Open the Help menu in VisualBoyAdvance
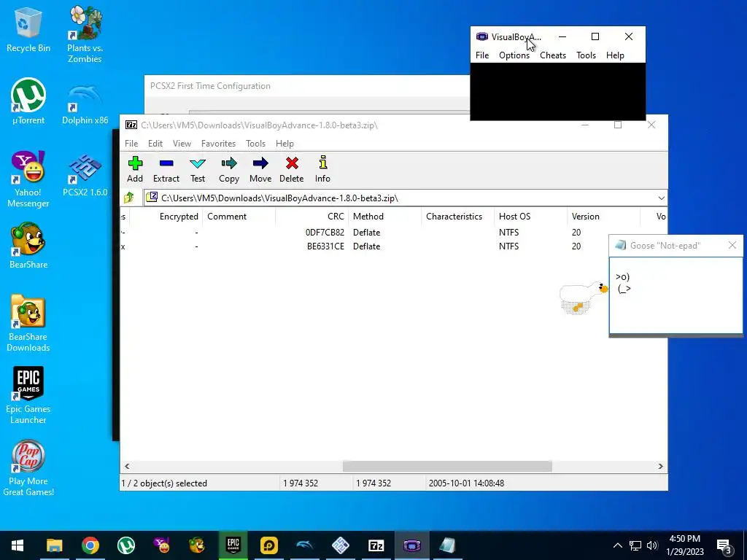The width and height of the screenshot is (747, 560). (615, 55)
